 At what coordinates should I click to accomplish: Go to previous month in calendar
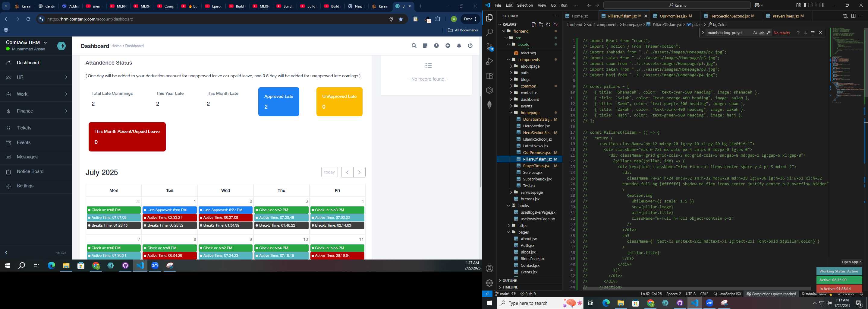pos(347,172)
